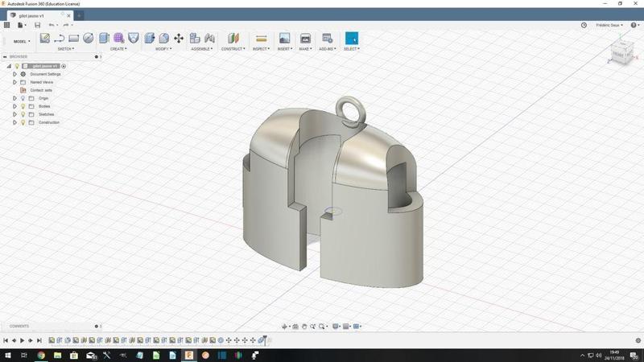
Task: Expand the Named Views tree node
Action: point(14,82)
